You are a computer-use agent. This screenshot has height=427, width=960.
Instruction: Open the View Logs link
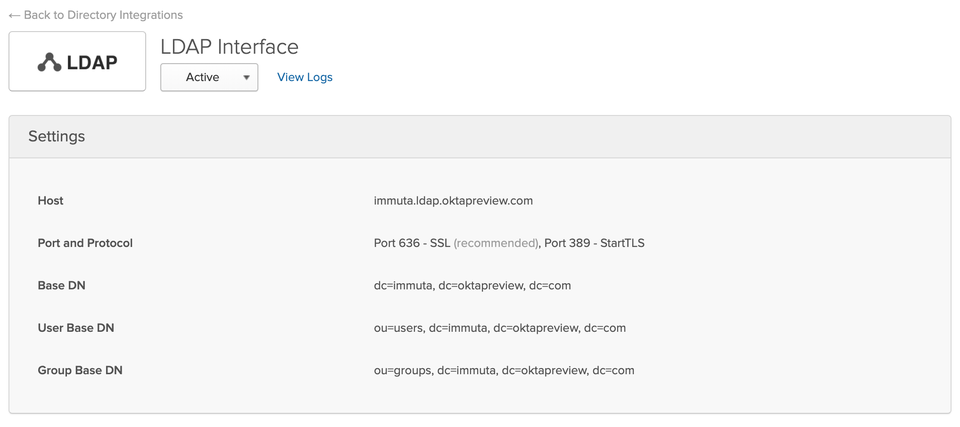tap(304, 77)
